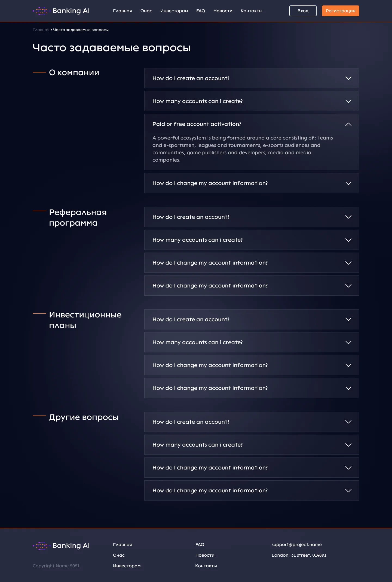
Task: Expand "How many accounts can i create?" under Инвестиционные планы
Action: click(x=197, y=342)
